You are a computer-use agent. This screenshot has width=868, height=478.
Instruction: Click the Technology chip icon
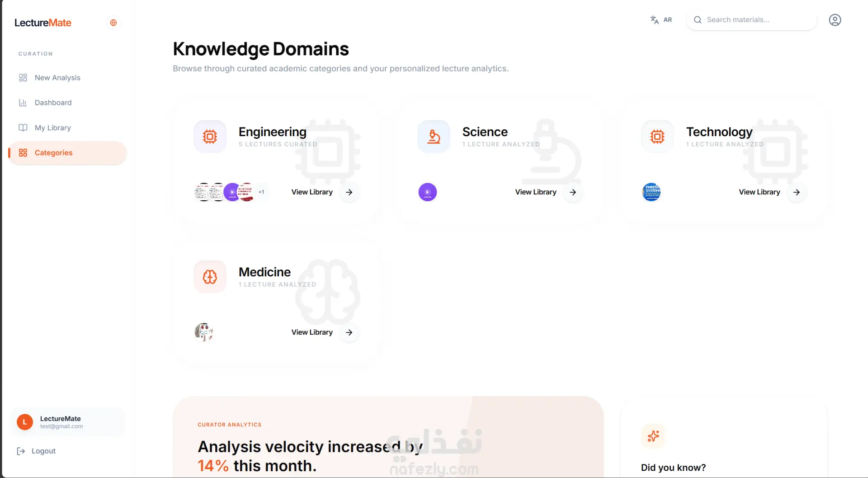[x=657, y=137]
